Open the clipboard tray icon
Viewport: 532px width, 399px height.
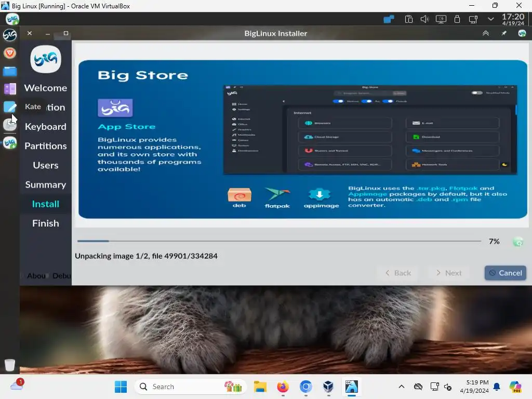408,19
